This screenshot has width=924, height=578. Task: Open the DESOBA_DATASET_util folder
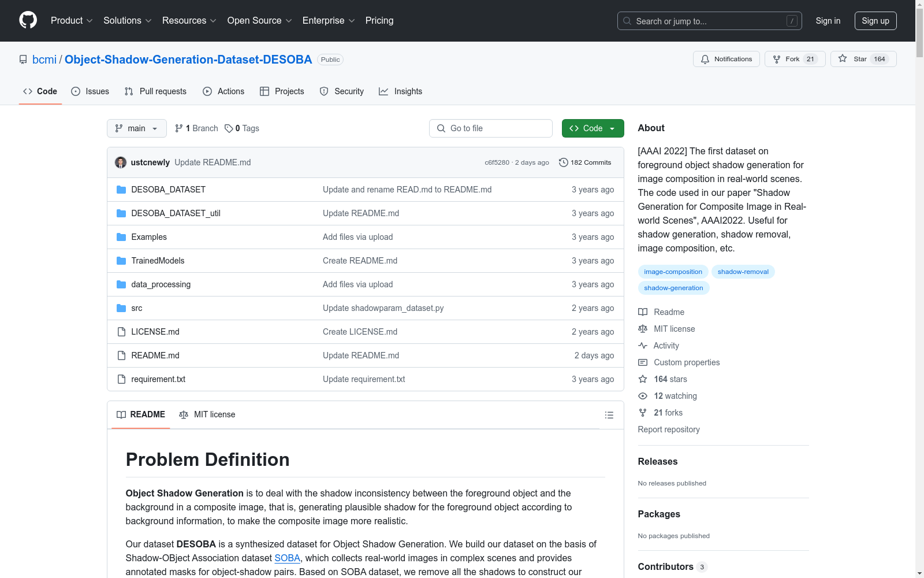176,213
